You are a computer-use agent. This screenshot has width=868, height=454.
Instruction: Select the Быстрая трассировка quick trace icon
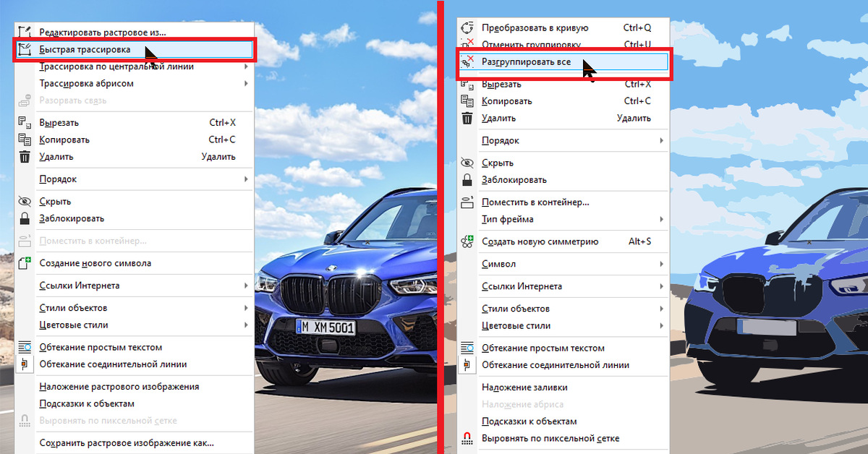point(25,49)
